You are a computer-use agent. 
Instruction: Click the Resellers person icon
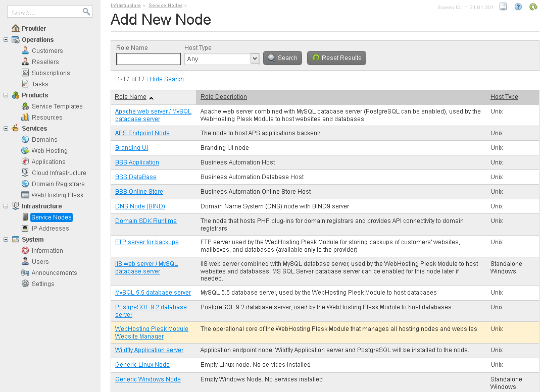(25, 62)
